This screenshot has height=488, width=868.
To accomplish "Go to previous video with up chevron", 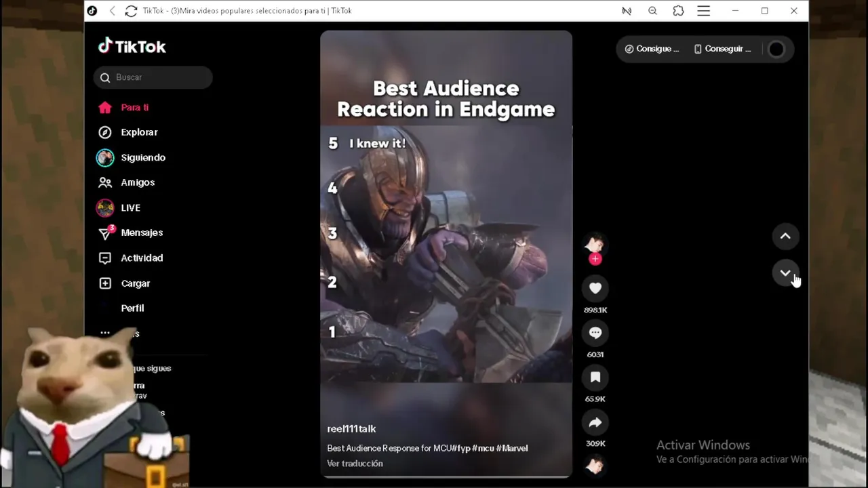I will click(785, 236).
